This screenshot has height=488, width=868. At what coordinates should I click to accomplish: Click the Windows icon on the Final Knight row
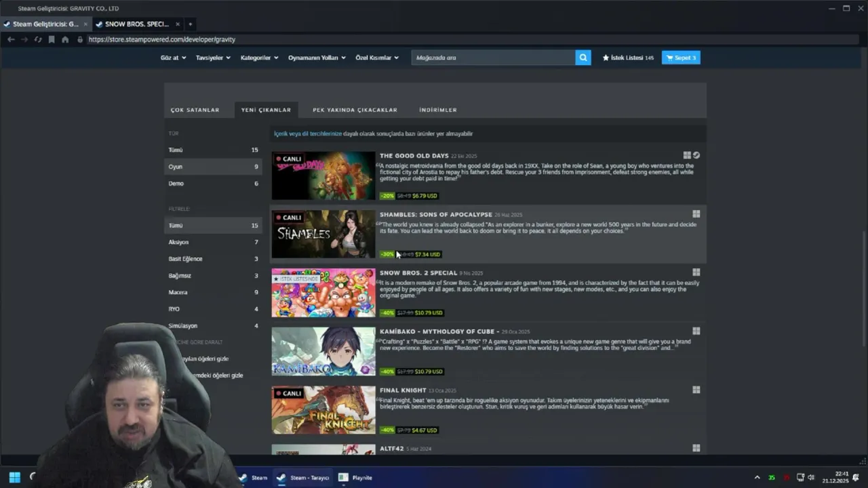(696, 390)
